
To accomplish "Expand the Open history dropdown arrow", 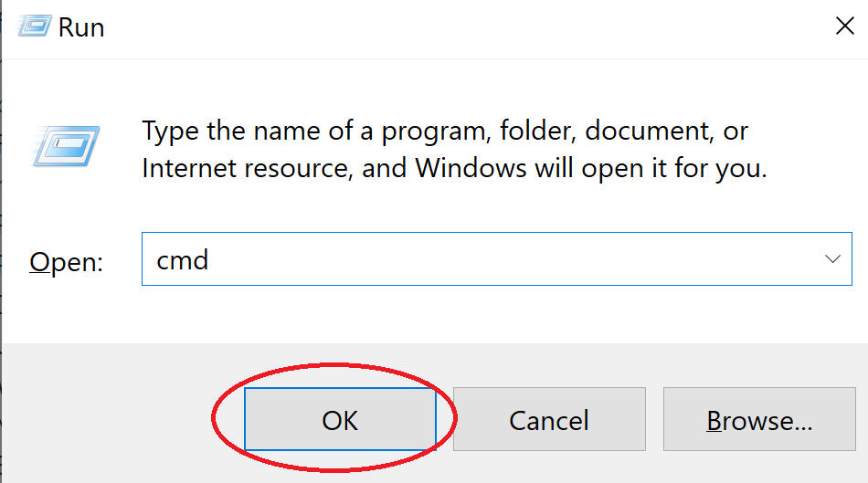I will (832, 259).
